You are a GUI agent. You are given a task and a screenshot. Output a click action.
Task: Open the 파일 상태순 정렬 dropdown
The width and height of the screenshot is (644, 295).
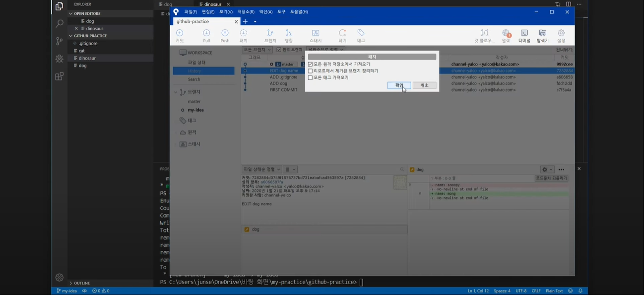tap(262, 169)
